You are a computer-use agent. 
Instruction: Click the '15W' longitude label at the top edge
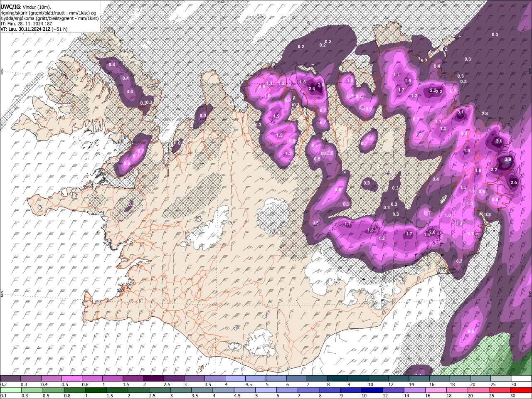click(x=440, y=2)
